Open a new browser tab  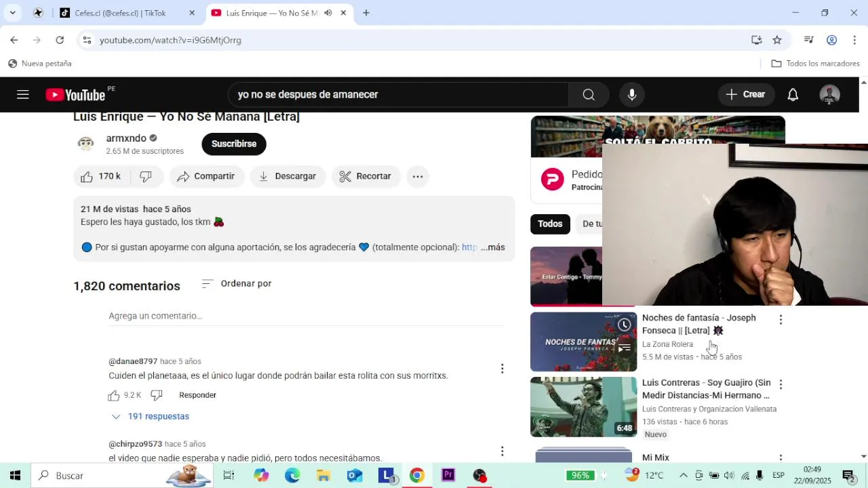(366, 13)
